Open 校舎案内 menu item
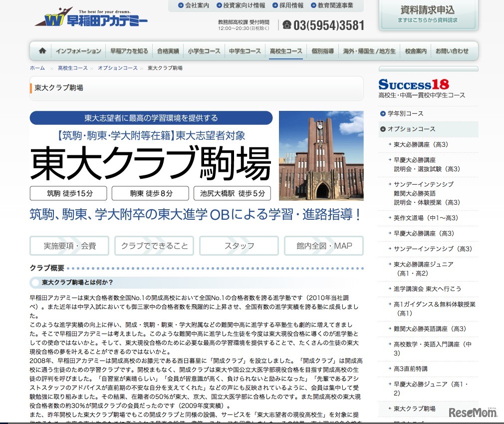Viewport: 504px width, 424px height. 416,51
